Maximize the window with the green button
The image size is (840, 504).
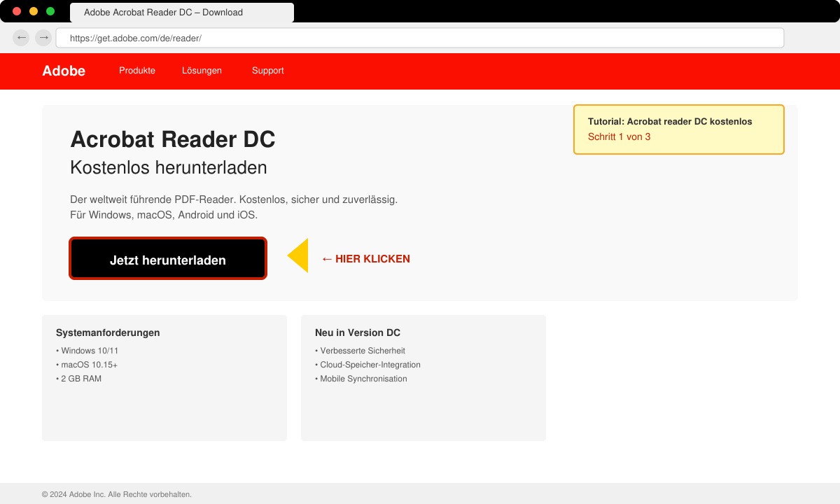click(50, 11)
